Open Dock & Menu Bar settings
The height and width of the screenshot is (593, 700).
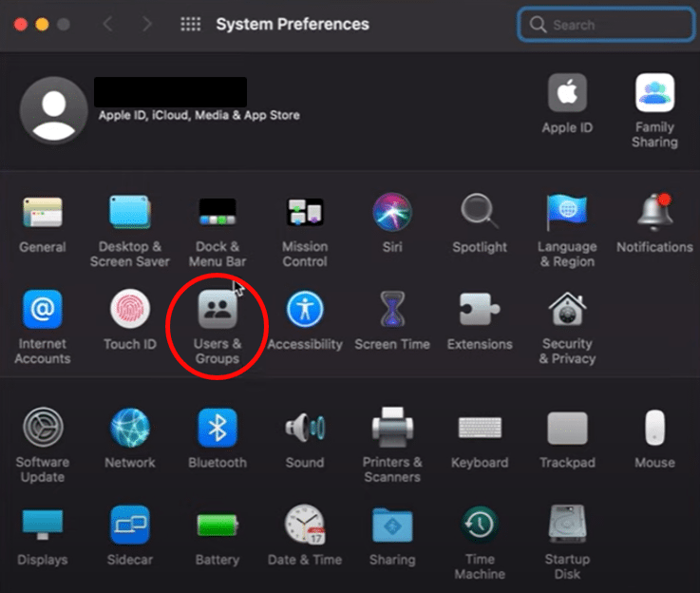point(218,214)
